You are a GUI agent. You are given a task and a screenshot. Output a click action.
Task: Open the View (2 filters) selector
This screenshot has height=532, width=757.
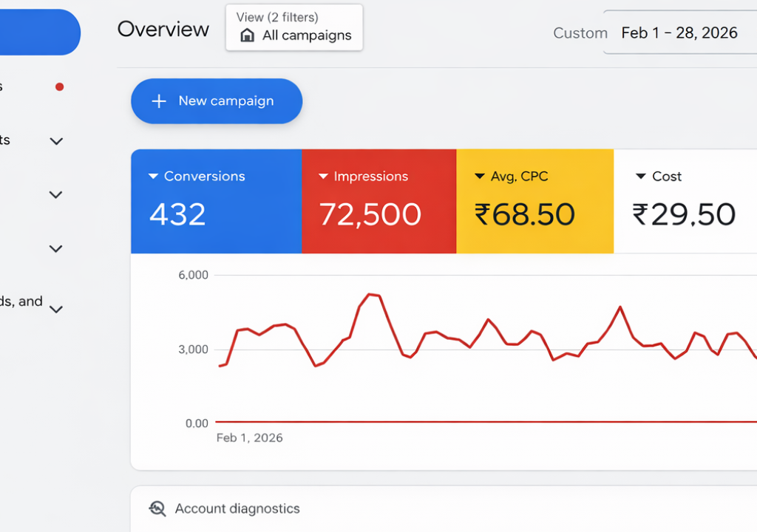coord(294,27)
